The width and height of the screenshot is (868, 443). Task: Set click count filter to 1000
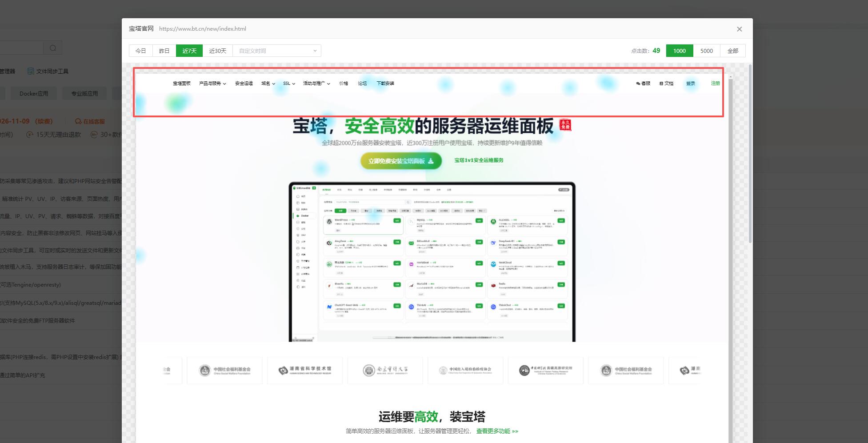coord(680,51)
